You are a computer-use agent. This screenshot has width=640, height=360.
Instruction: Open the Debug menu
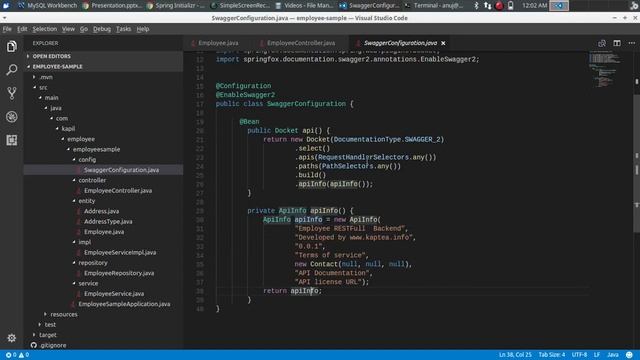point(102,29)
